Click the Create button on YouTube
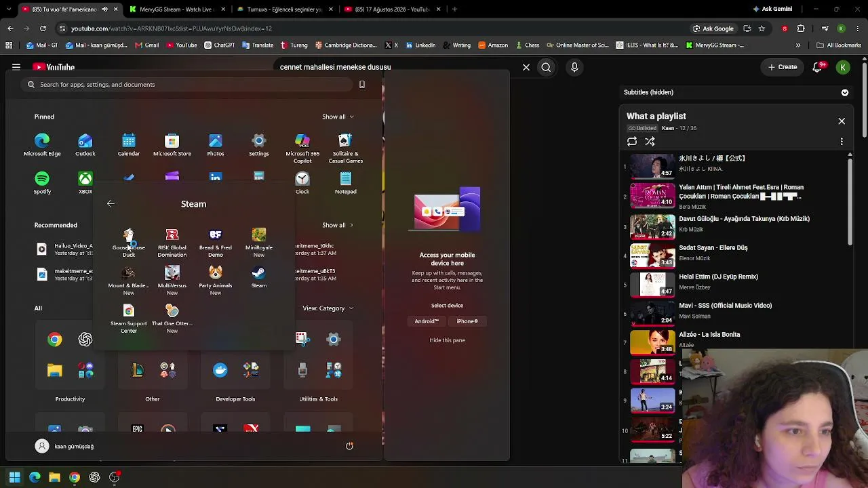 (782, 67)
